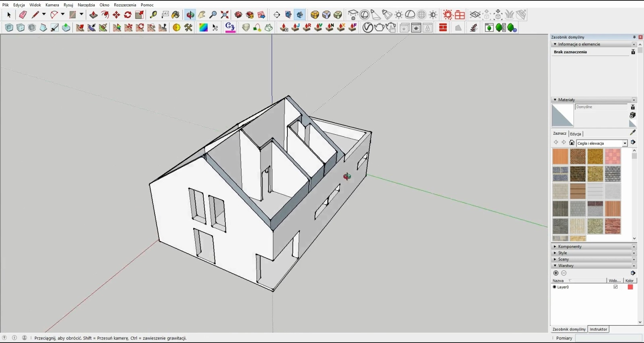Open the V-Ray teapot render icon
Image resolution: width=644 pixels, height=343 pixels.
pos(379,27)
